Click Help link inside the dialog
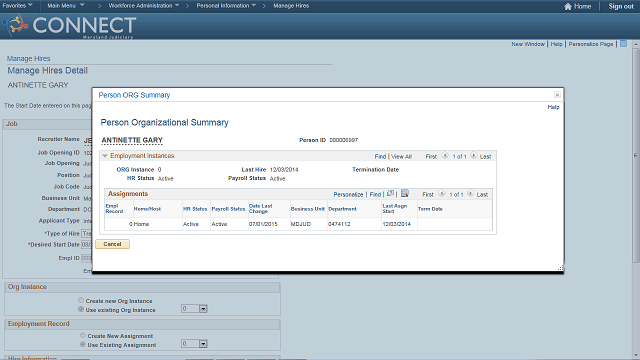The image size is (640, 360). click(x=553, y=107)
